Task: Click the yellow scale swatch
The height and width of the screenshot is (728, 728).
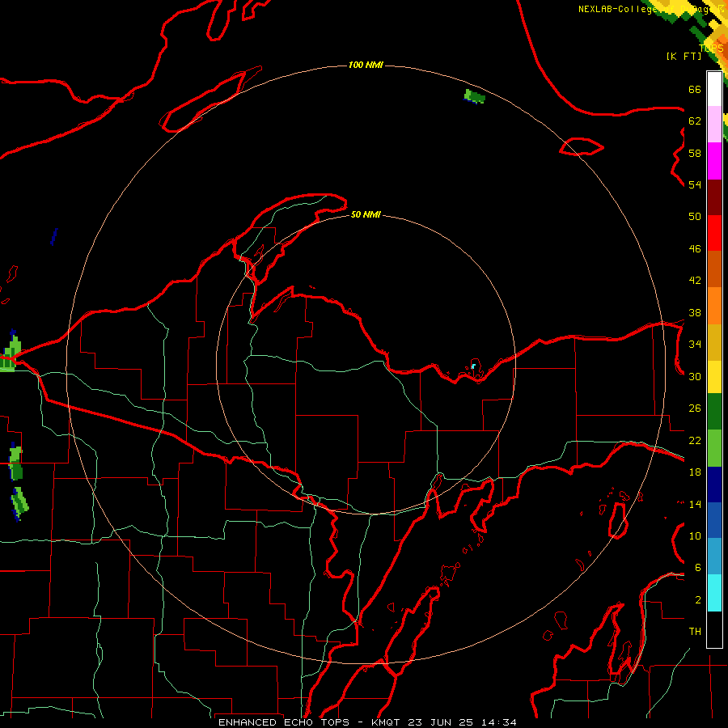Action: pyautogui.click(x=714, y=376)
